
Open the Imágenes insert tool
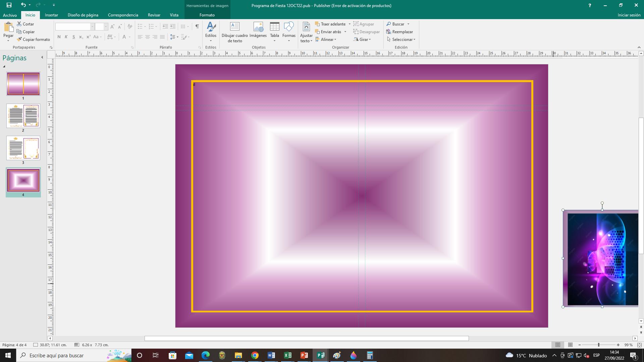pos(258,27)
